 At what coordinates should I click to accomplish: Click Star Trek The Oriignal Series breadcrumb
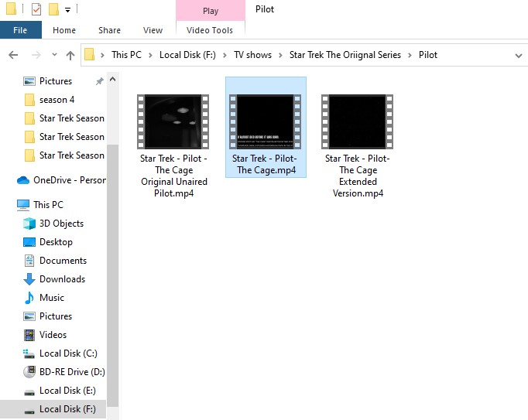coord(345,55)
